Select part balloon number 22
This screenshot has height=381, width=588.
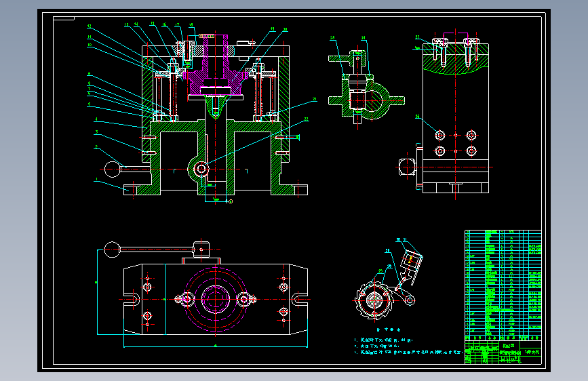tap(307, 119)
